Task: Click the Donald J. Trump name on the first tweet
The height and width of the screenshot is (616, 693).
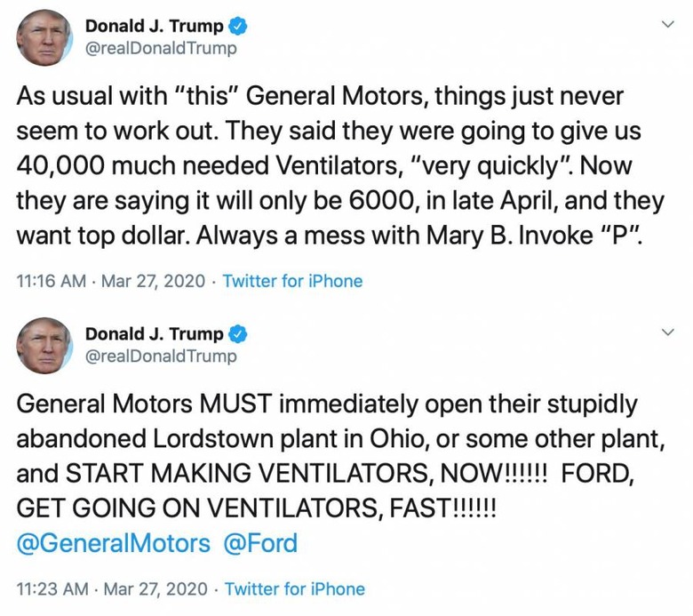Action: [154, 27]
